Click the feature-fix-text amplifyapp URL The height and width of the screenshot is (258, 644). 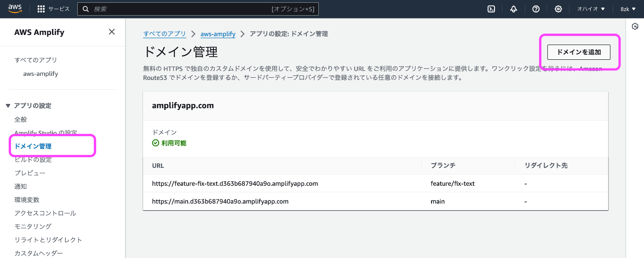tap(235, 183)
